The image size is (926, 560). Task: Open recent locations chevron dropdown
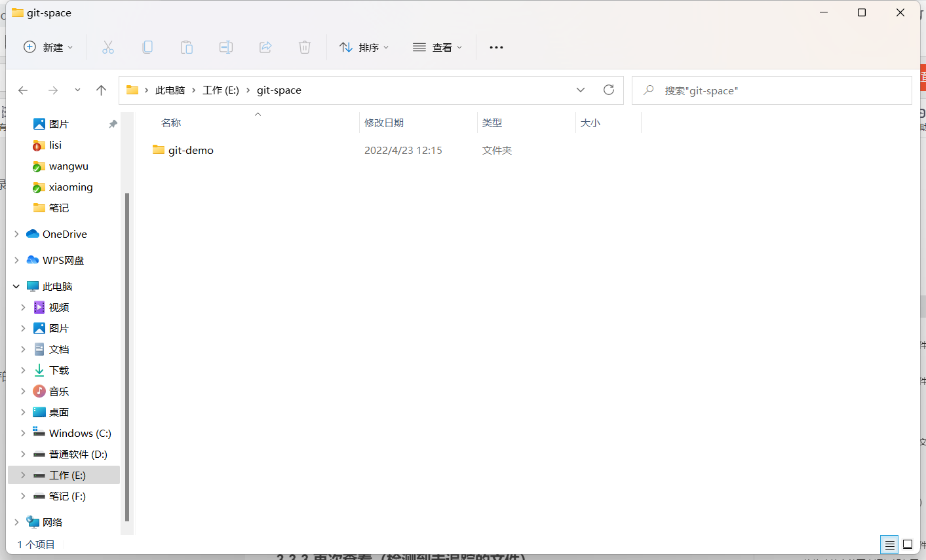click(x=77, y=90)
